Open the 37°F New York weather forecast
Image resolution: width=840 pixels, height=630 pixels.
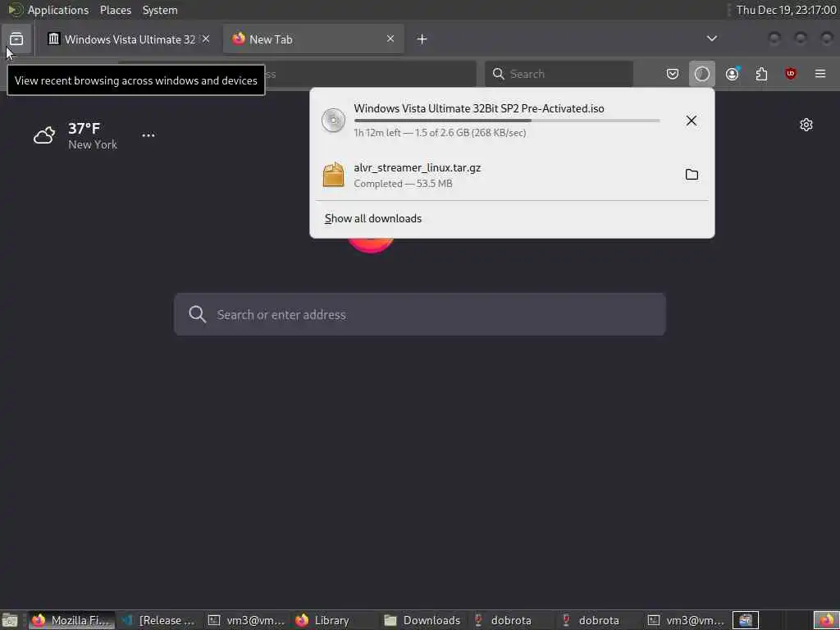tap(76, 135)
